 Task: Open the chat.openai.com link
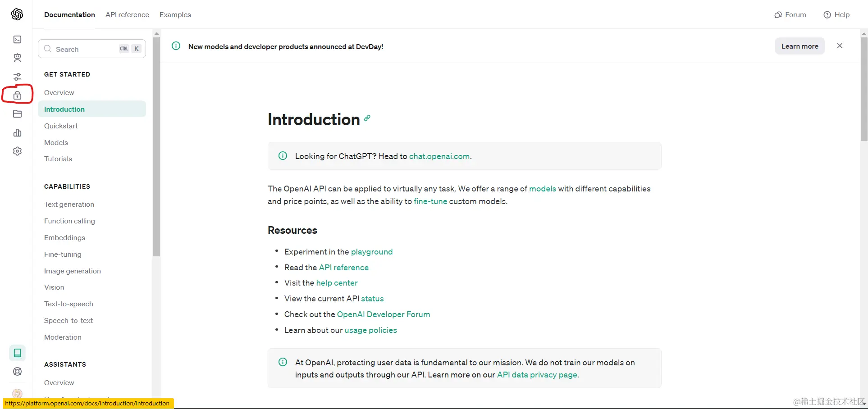point(439,156)
